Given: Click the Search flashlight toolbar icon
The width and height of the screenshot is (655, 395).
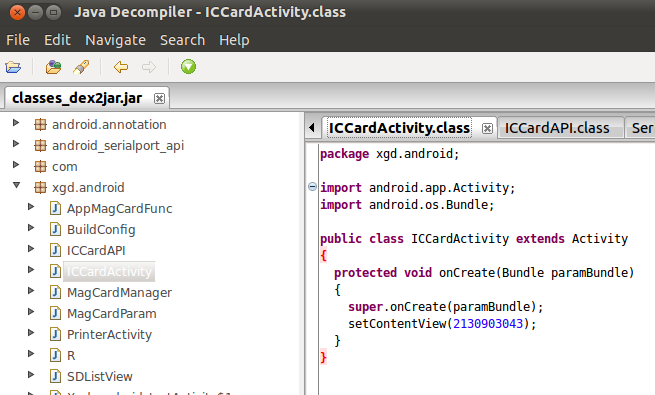Looking at the screenshot, I should pyautogui.click(x=81, y=67).
